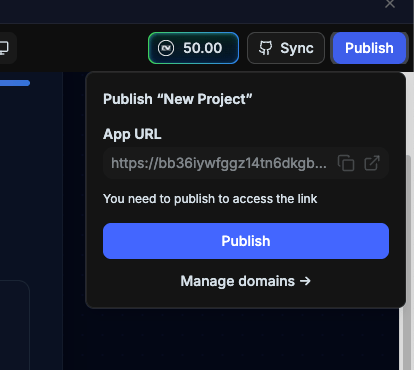The width and height of the screenshot is (414, 370).
Task: Open App URL in new tab icon
Action: tap(372, 163)
